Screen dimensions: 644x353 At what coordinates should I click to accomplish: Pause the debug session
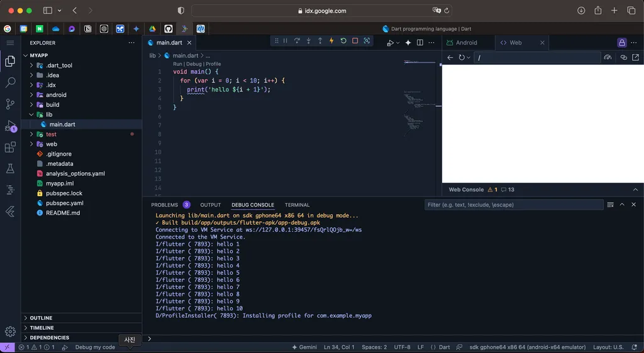(x=285, y=41)
